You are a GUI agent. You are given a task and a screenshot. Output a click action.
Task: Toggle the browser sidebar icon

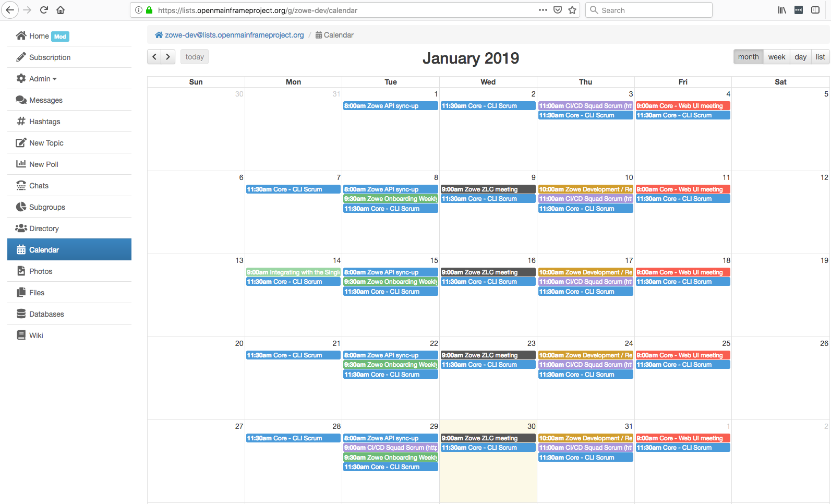coord(815,10)
